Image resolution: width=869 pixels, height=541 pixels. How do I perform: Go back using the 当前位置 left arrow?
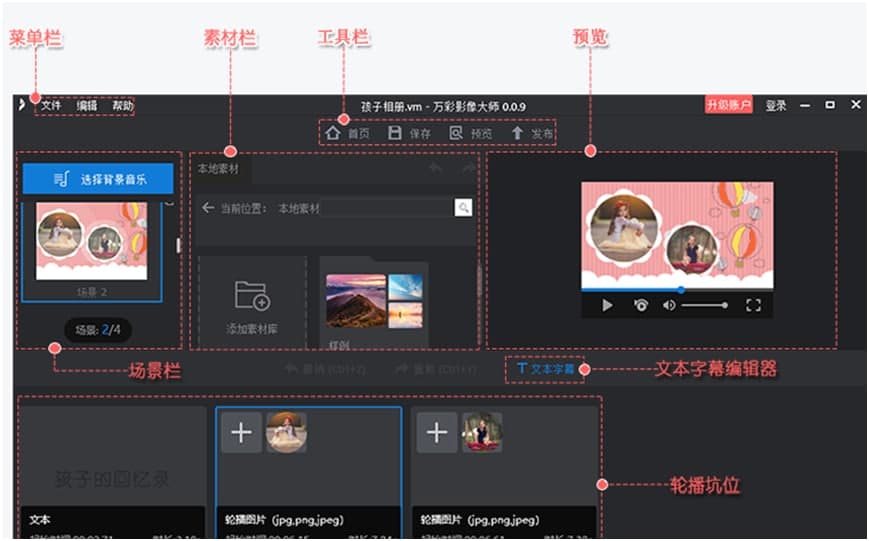point(208,208)
